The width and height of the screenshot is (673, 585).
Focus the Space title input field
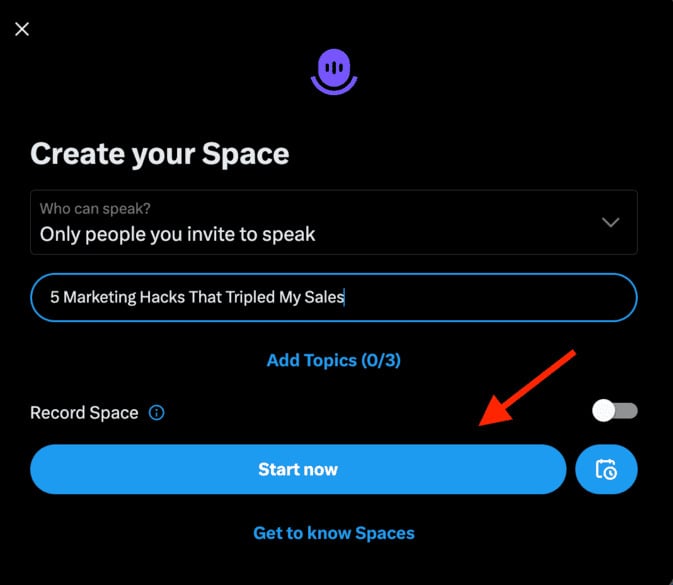click(x=480, y=297)
